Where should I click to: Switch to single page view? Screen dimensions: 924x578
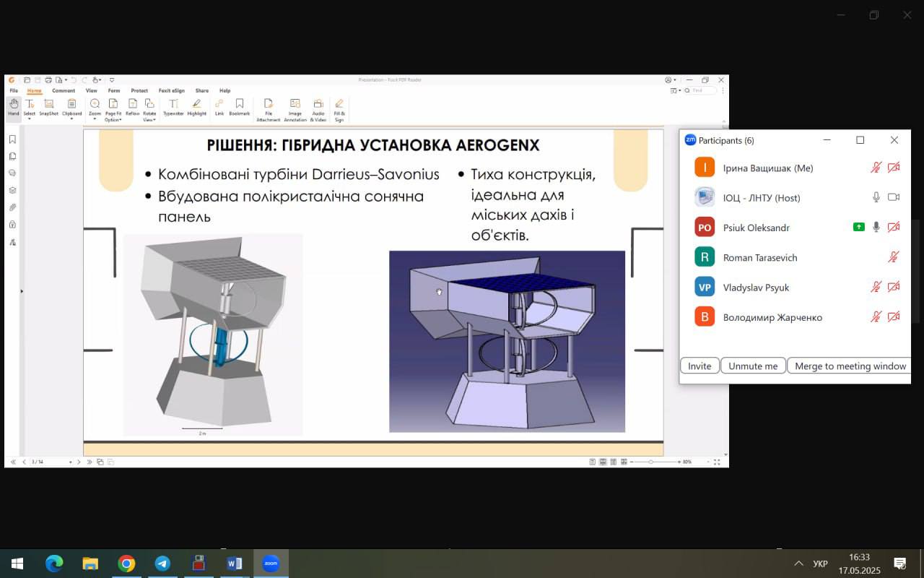point(592,462)
